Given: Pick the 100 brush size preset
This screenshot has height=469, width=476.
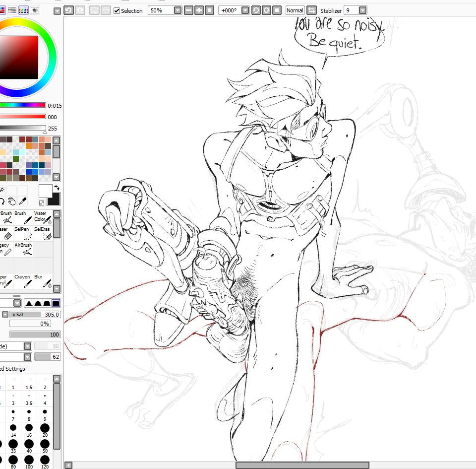Looking at the screenshot, I should pos(29,462).
